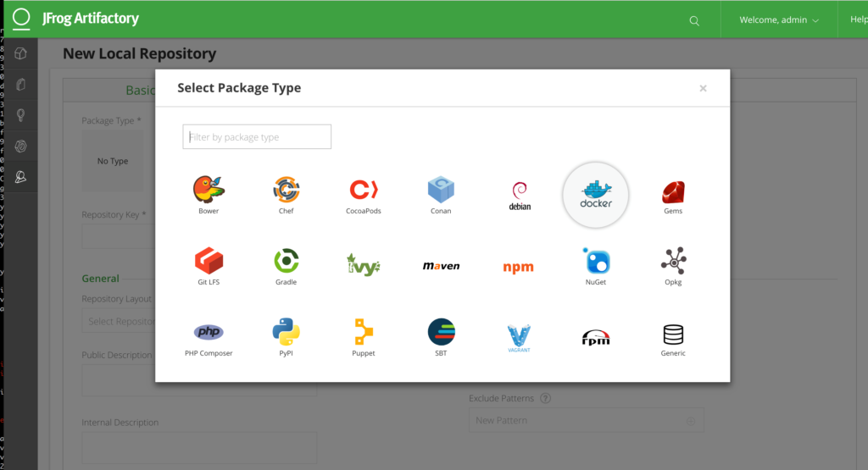Pick the RPM package icon
Viewport: 868px width, 470px height.
[596, 337]
